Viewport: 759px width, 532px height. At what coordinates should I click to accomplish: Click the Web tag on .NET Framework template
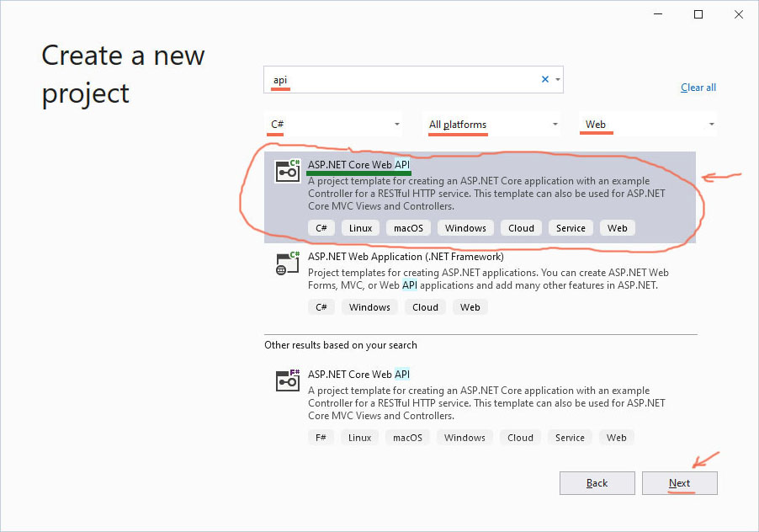(x=470, y=307)
